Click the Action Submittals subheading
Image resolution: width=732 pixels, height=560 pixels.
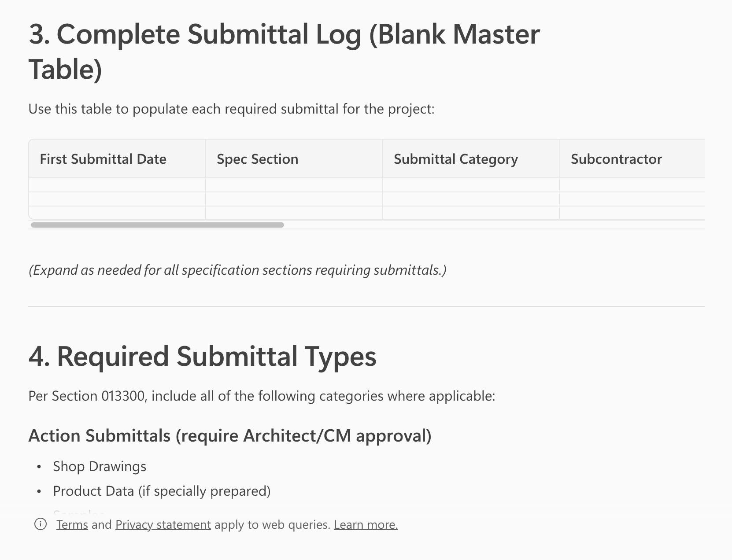coord(229,436)
